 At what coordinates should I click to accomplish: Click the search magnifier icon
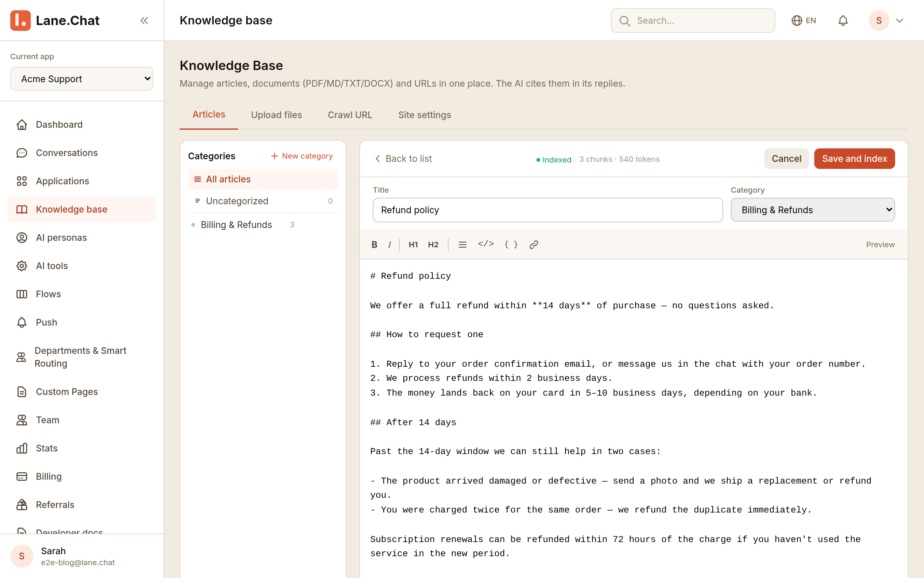625,21
